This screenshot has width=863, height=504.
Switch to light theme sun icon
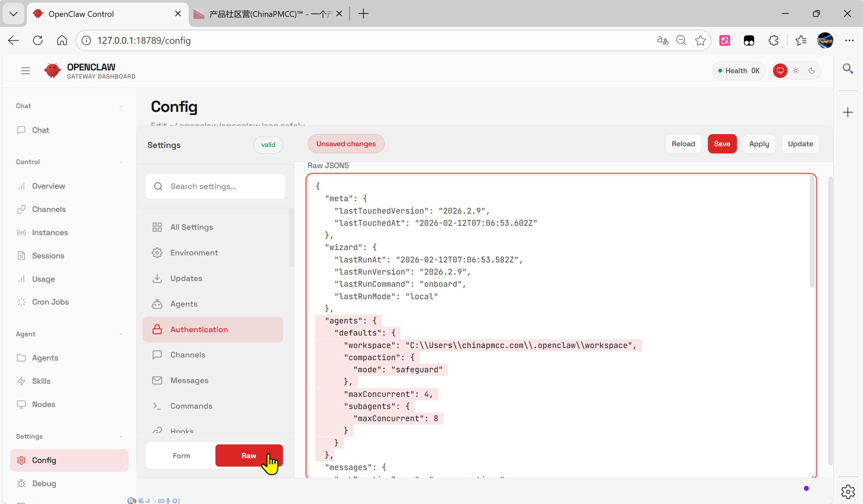click(x=796, y=71)
